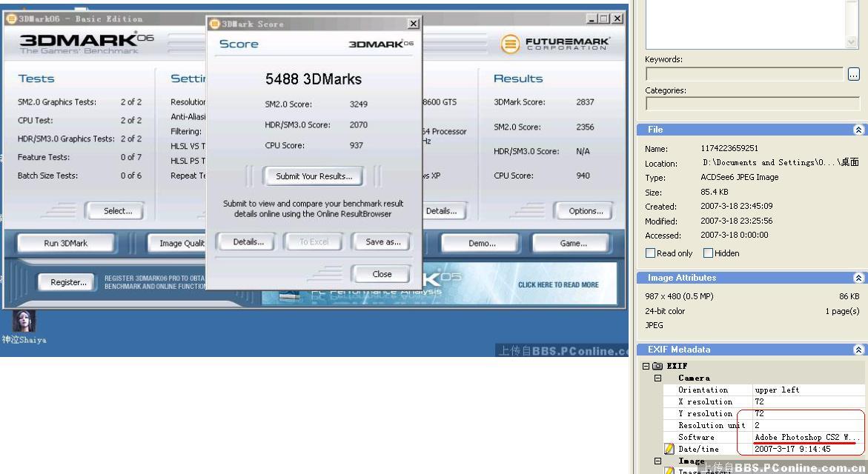Click the '5488 3DMarks' score text
This screenshot has width=868, height=474.
(314, 79)
